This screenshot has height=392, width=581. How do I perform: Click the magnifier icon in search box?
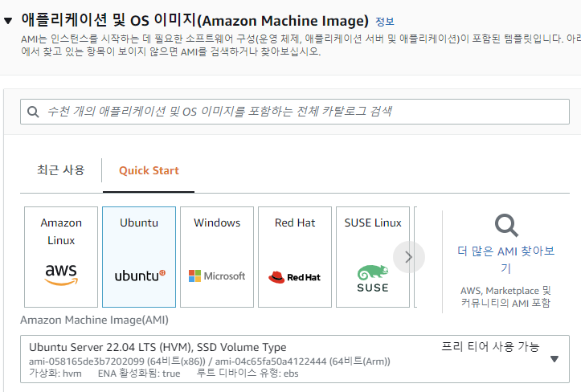tap(33, 112)
